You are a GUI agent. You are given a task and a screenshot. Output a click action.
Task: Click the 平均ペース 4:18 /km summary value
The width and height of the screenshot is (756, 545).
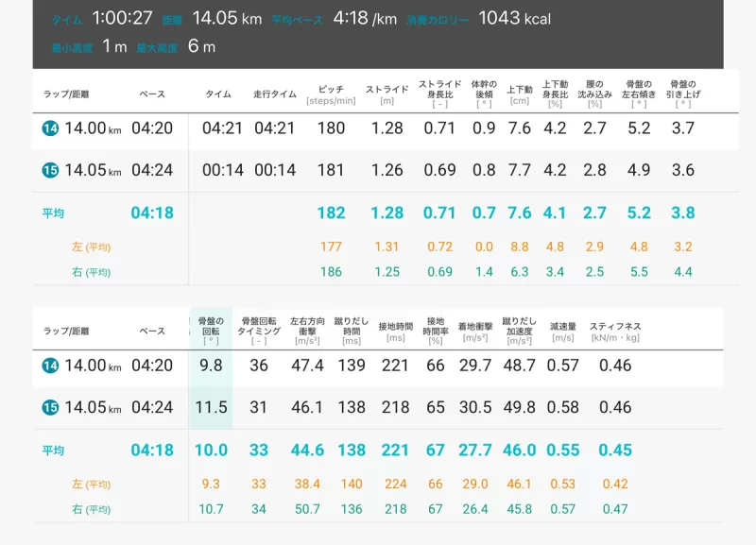[365, 18]
